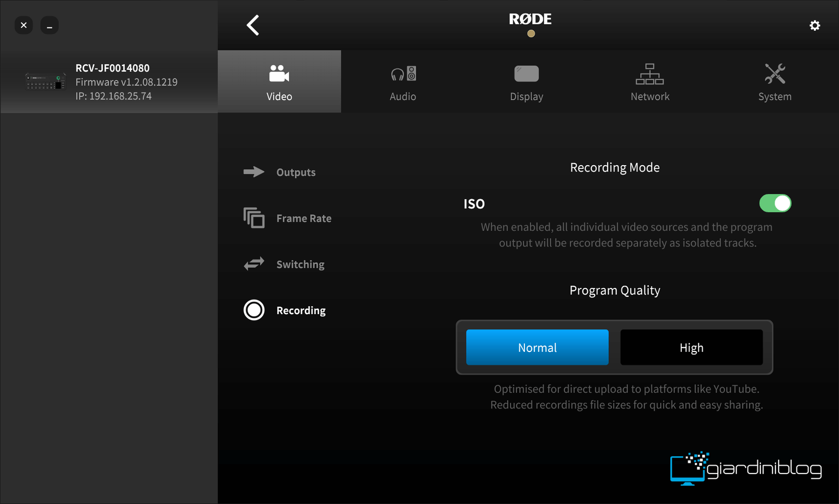Open settings via the gear icon
The width and height of the screenshot is (839, 504).
tap(814, 25)
